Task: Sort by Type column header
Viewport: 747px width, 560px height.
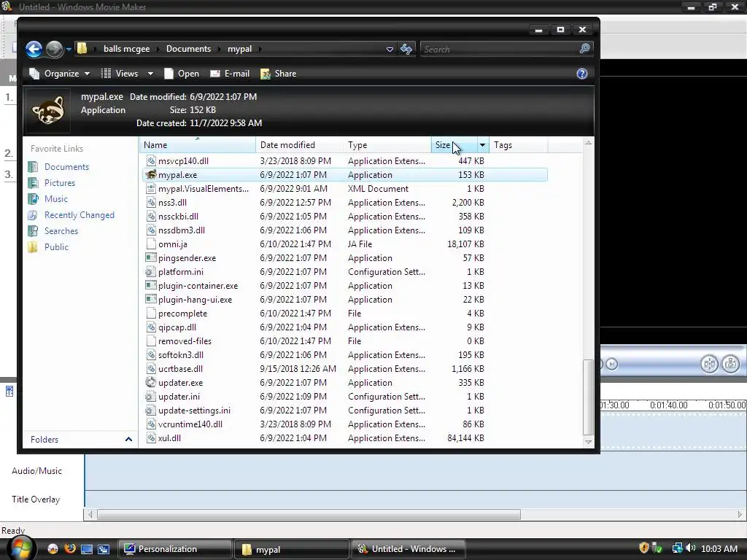Action: pos(387,145)
